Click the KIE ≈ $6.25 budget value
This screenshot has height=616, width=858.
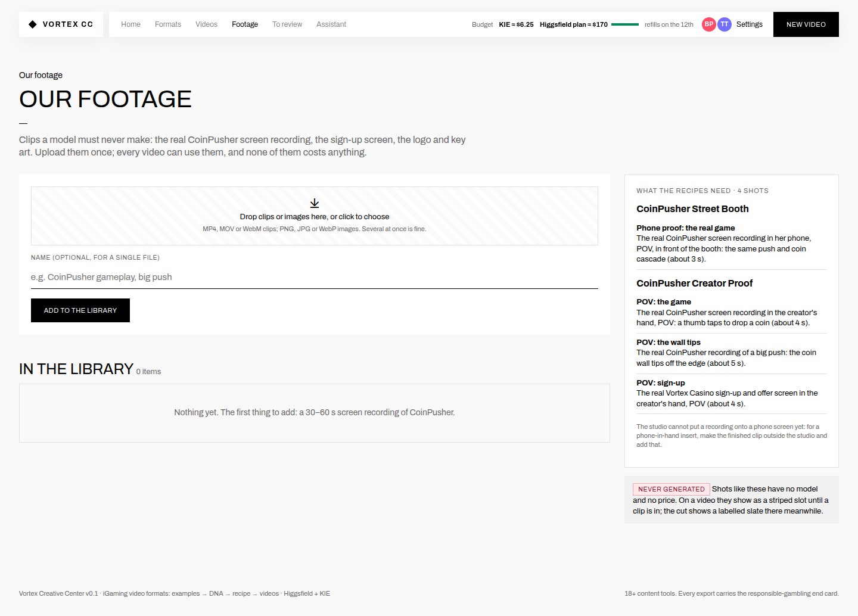(x=516, y=24)
